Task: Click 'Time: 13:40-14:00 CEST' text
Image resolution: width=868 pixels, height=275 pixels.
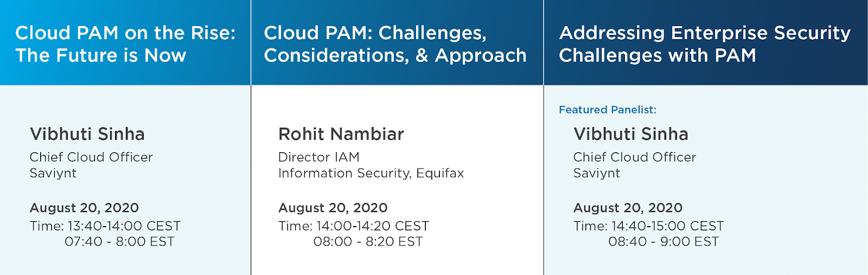Action: coord(105,226)
